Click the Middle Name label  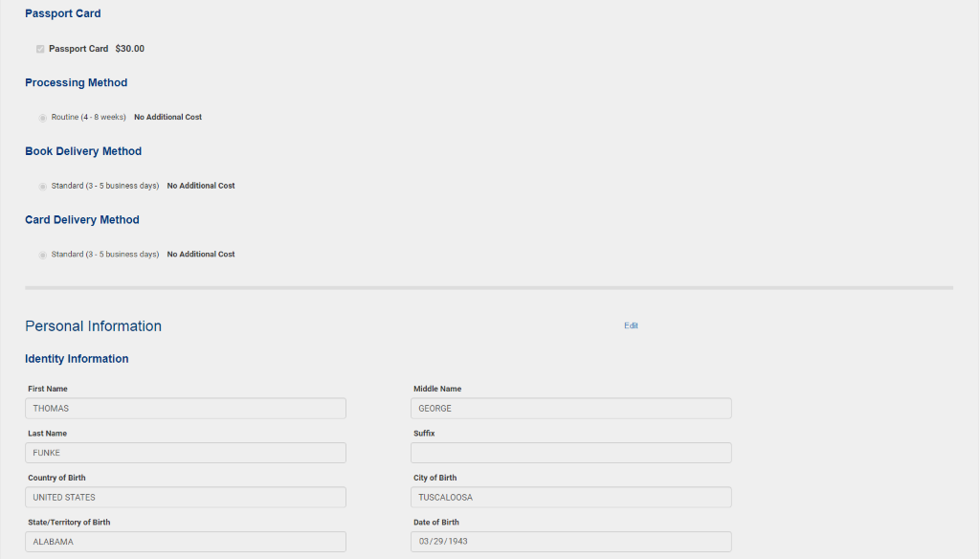click(x=437, y=389)
